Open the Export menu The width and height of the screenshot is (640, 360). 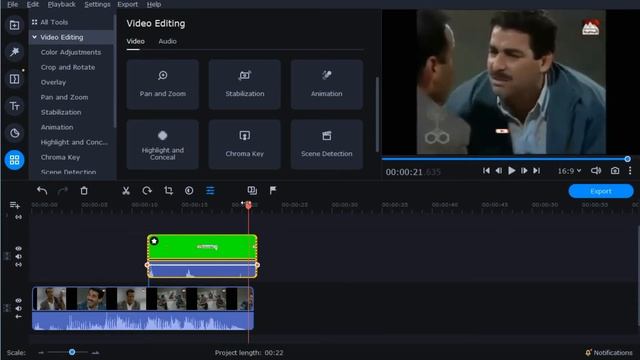coord(128,4)
